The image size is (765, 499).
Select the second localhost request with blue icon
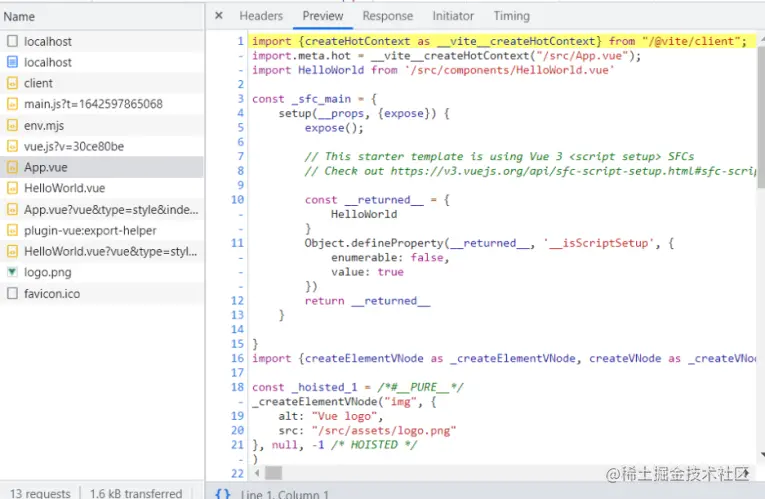(x=102, y=62)
